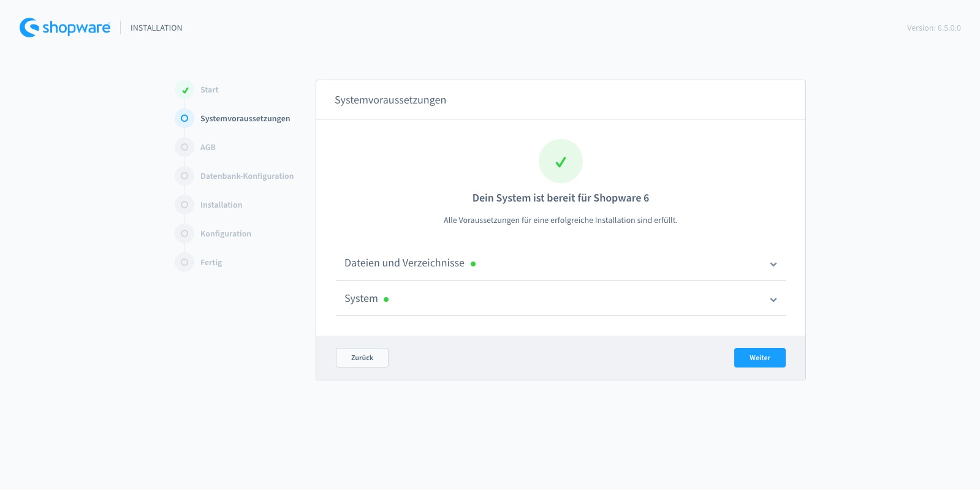This screenshot has height=490, width=980.
Task: Click the INSTALLATION header text
Action: coord(156,28)
